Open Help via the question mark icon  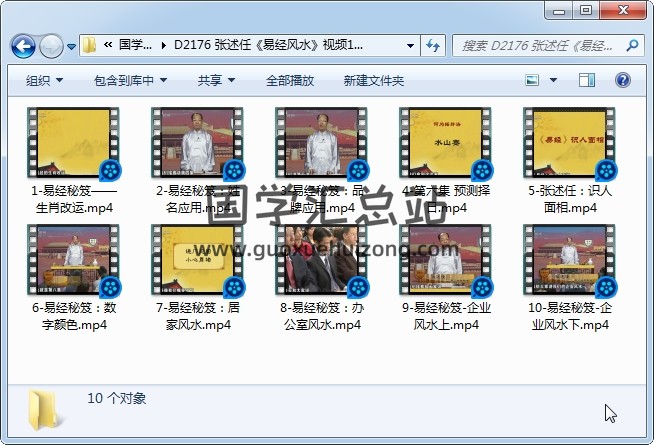point(622,80)
